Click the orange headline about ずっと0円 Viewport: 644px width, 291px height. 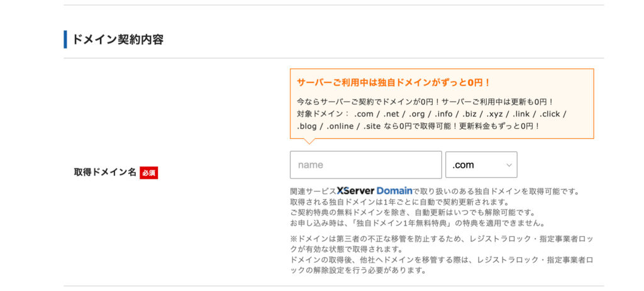394,82
